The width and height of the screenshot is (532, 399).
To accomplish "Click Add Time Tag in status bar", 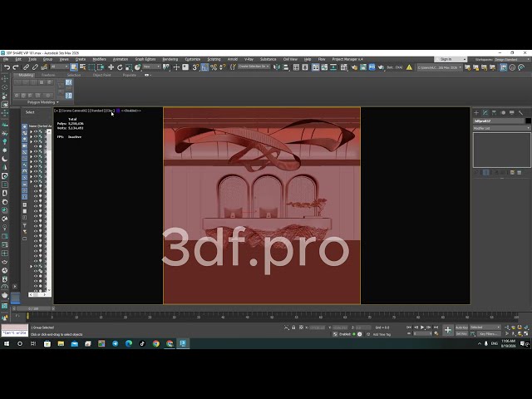I will pos(382,334).
